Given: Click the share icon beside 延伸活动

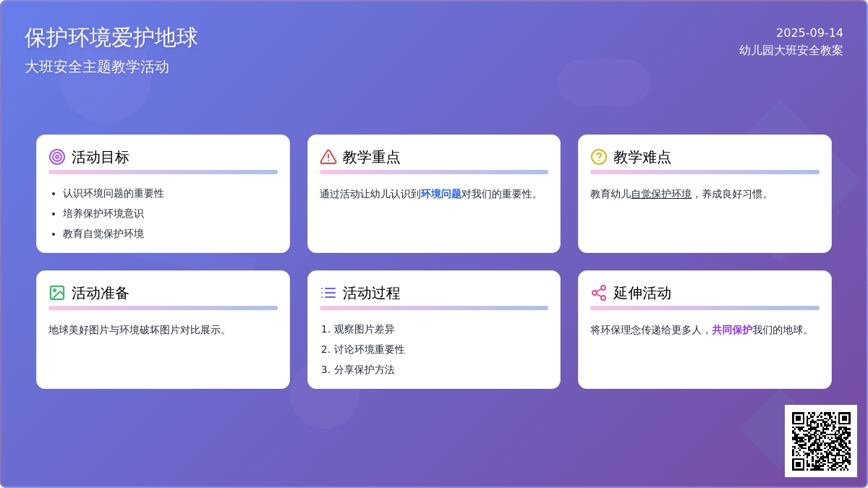Looking at the screenshot, I should tap(599, 293).
